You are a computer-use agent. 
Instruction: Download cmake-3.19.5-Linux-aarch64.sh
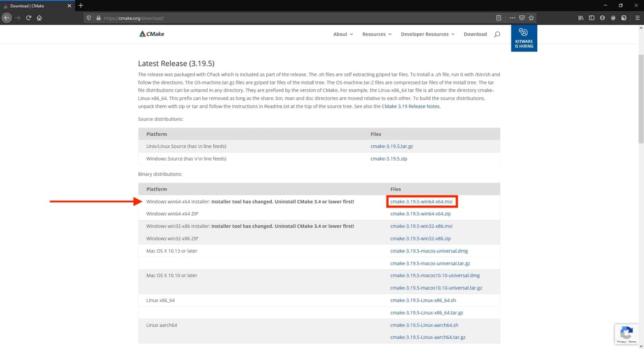click(x=424, y=325)
